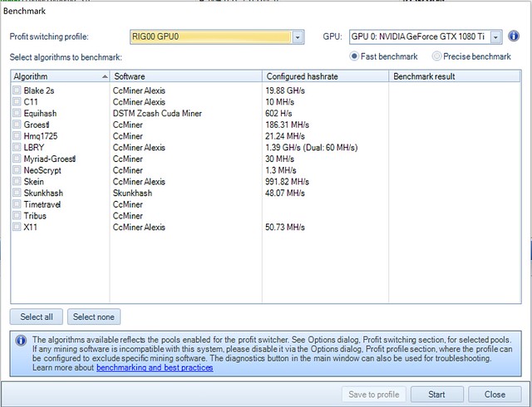Click CcMiner in the Tribus row

pos(127,216)
